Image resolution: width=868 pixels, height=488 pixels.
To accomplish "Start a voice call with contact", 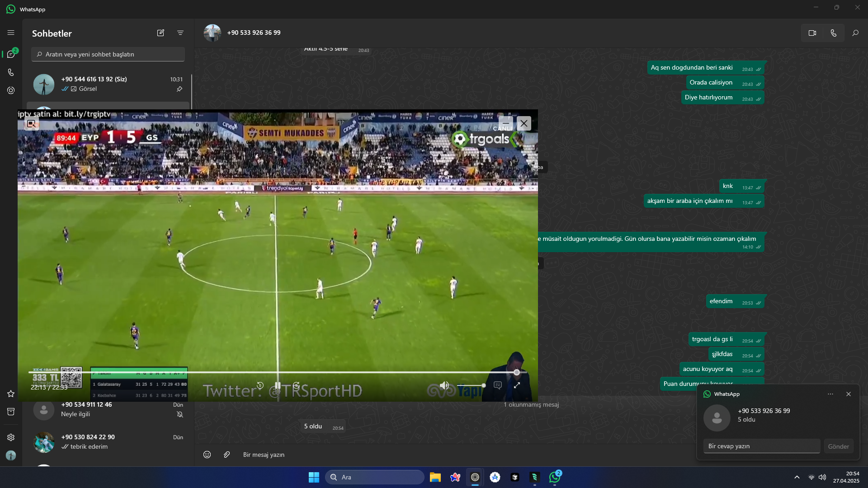I will [834, 33].
